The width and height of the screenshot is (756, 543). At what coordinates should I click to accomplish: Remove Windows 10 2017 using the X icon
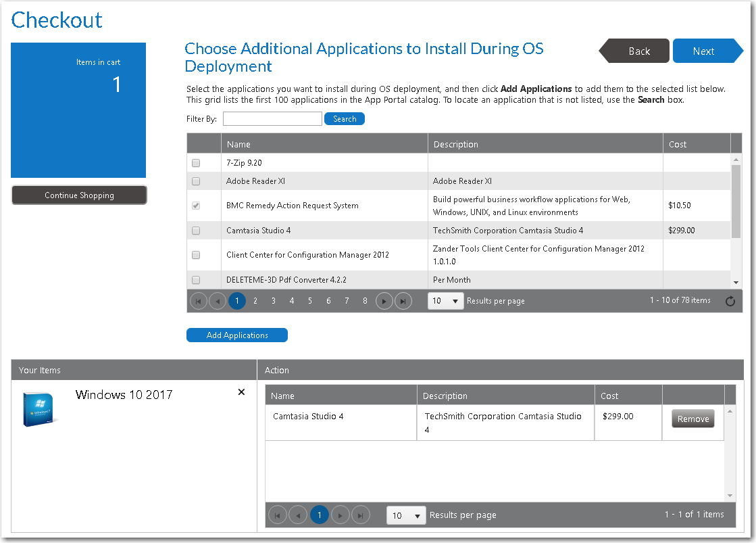point(241,392)
